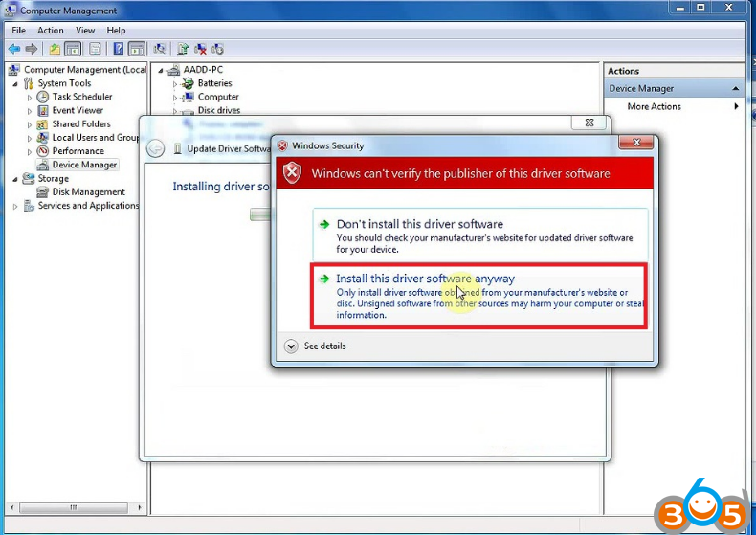Choose Install this driver software anyway
Image resolution: width=756 pixels, height=535 pixels.
478,296
